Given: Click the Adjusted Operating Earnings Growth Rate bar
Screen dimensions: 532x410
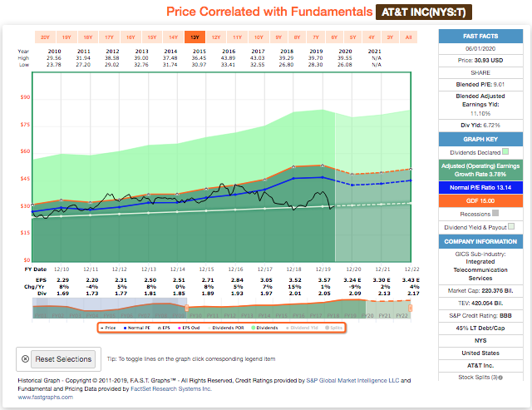Looking at the screenshot, I should [x=480, y=170].
